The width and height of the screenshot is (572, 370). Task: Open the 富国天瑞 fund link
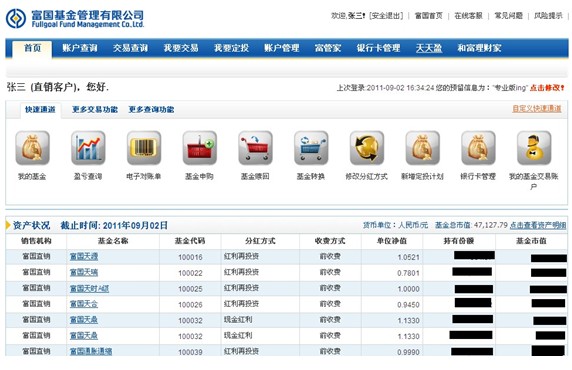point(84,273)
